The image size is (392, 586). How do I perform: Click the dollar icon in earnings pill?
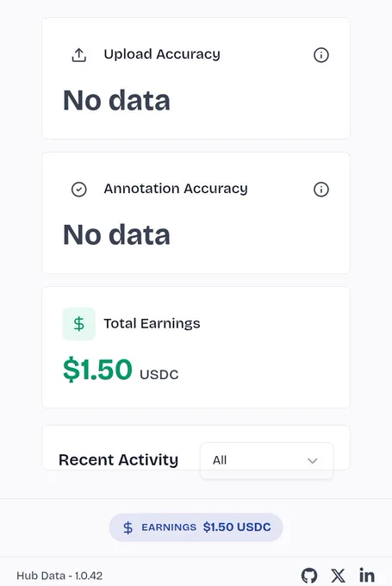(128, 527)
